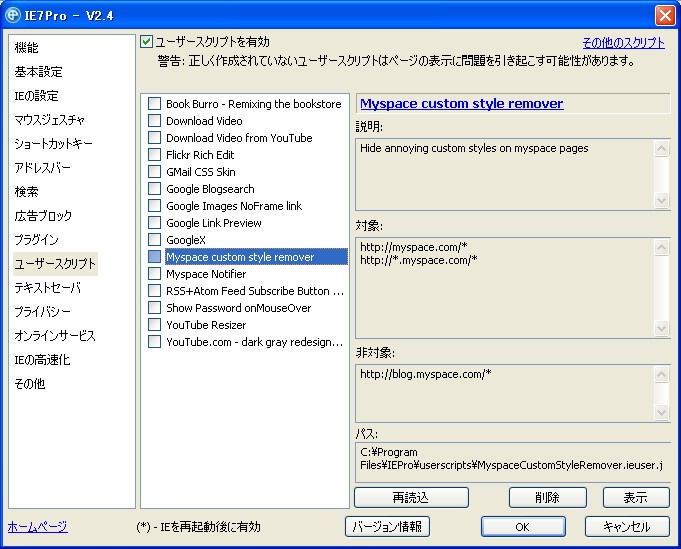Check YouTube.com dark gray redesign checkbox

pos(154,342)
